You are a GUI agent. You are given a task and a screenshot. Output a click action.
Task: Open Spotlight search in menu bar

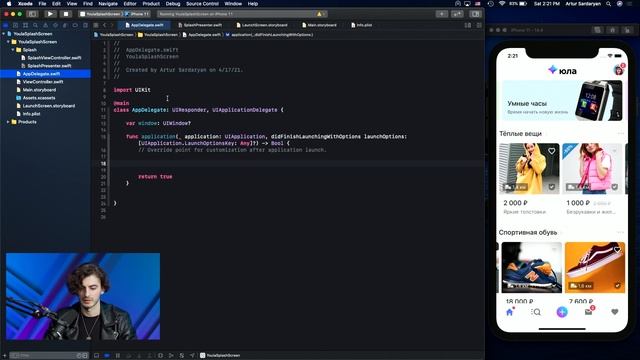(609, 4)
